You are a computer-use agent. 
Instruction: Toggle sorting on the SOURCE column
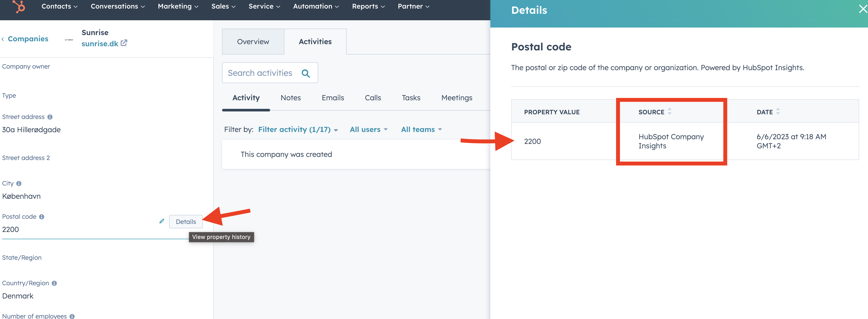670,111
